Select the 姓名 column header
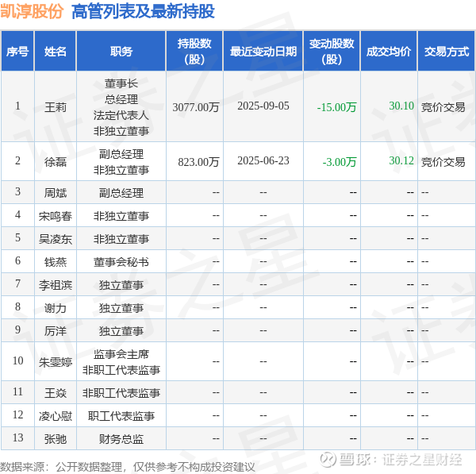The width and height of the screenshot is (476, 474). (56, 52)
